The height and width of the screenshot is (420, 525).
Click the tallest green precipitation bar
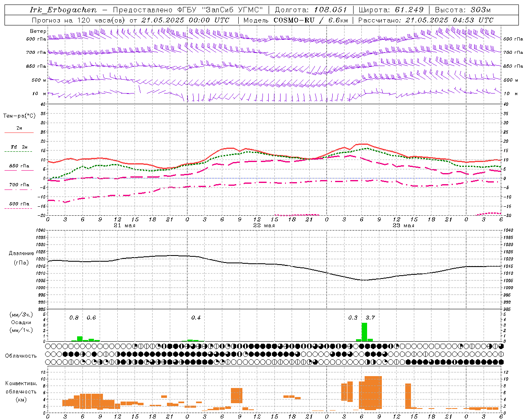coord(364,332)
